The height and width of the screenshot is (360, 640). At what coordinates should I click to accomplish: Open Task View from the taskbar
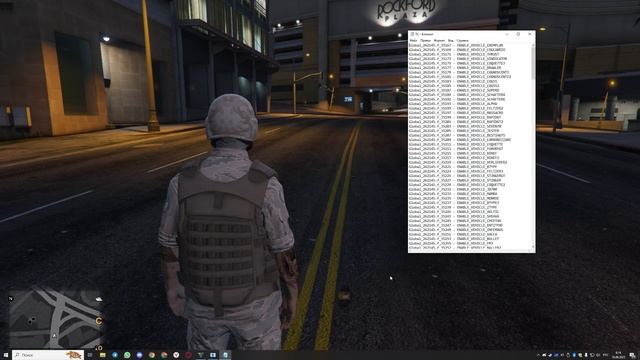coord(90,355)
